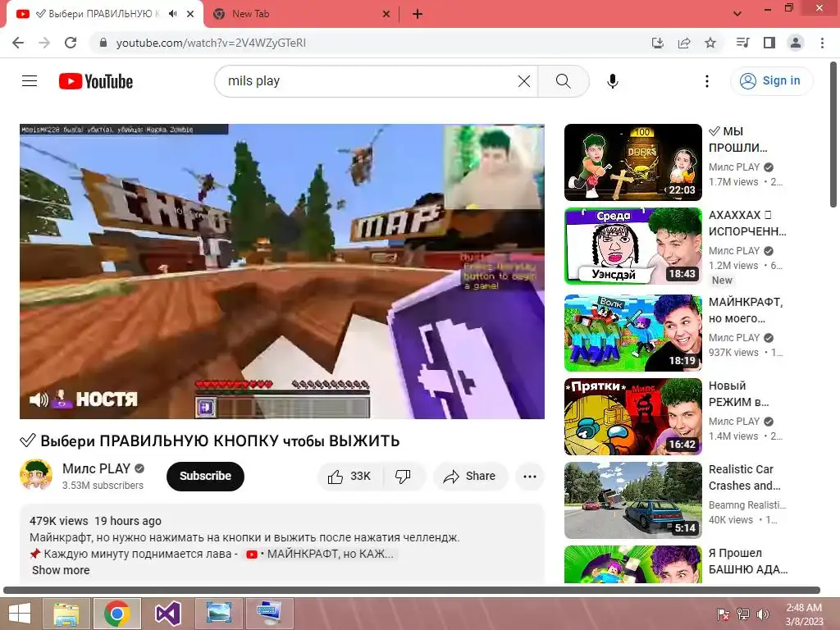
Task: Select the YouTube video tab
Action: click(104, 14)
